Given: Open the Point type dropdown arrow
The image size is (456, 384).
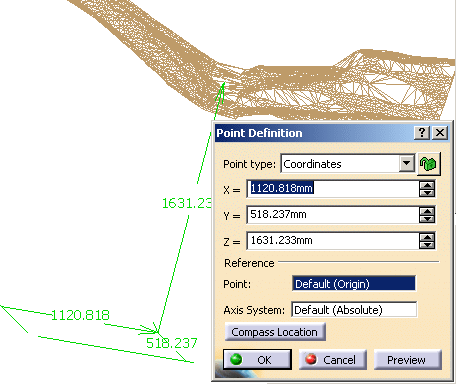Looking at the screenshot, I should click(x=406, y=163).
